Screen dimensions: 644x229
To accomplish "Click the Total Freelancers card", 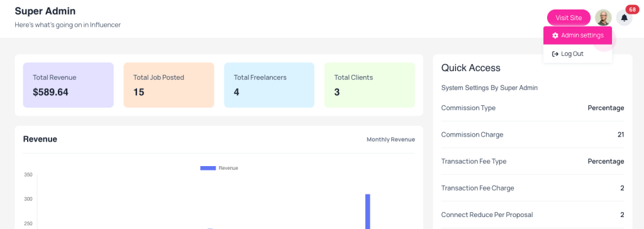I will (x=269, y=85).
